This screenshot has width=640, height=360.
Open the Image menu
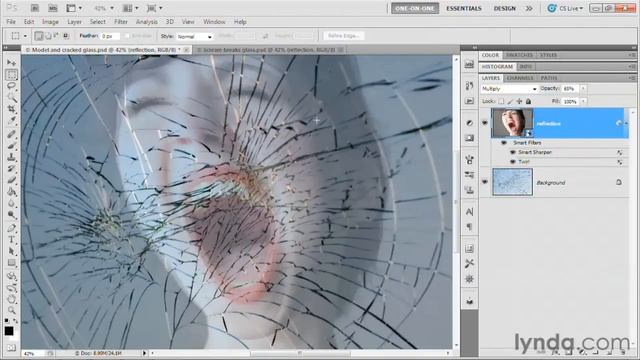(x=50, y=22)
